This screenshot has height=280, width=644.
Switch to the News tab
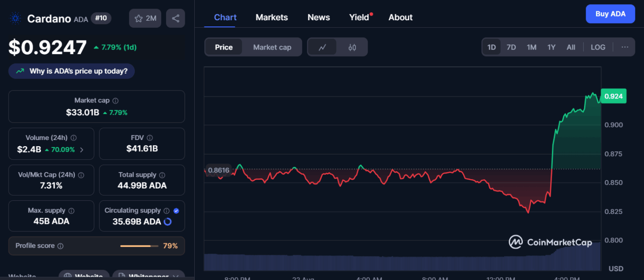[319, 17]
